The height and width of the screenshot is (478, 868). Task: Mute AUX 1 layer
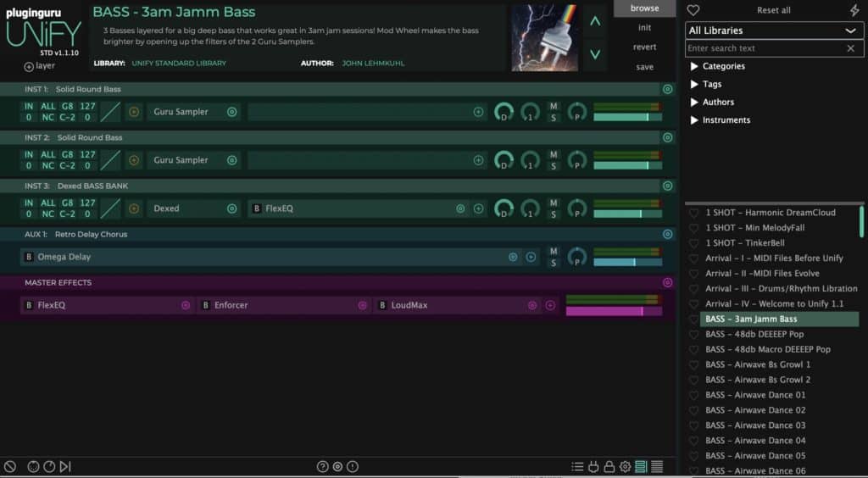point(554,251)
